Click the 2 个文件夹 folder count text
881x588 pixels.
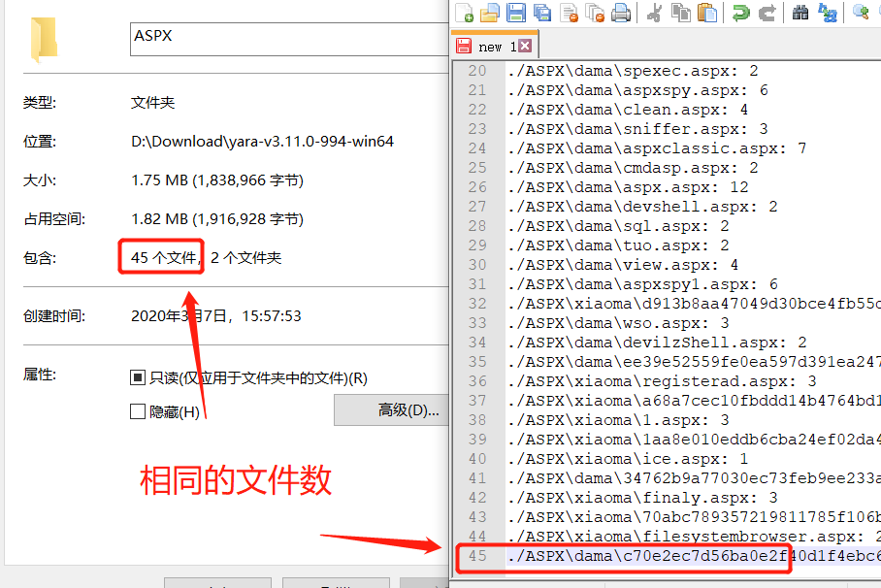[x=246, y=257]
